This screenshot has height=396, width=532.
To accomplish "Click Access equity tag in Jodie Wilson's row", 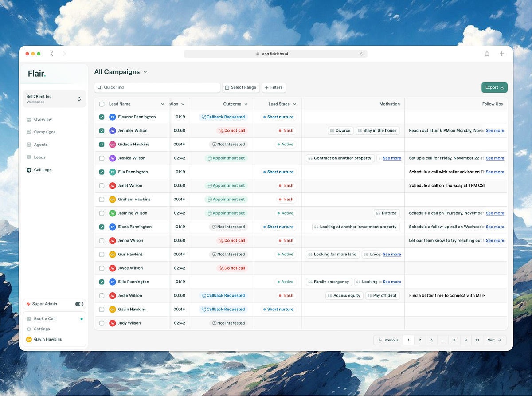I will [344, 296].
